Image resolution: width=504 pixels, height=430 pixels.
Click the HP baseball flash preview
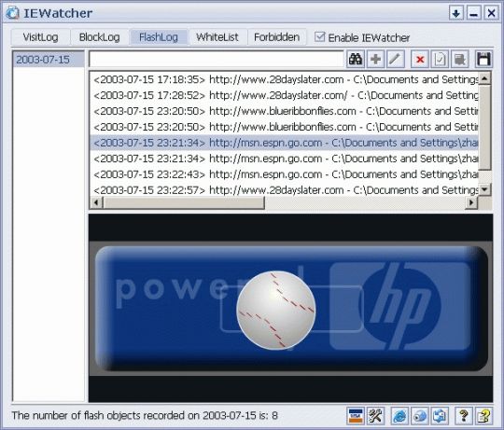tap(290, 308)
